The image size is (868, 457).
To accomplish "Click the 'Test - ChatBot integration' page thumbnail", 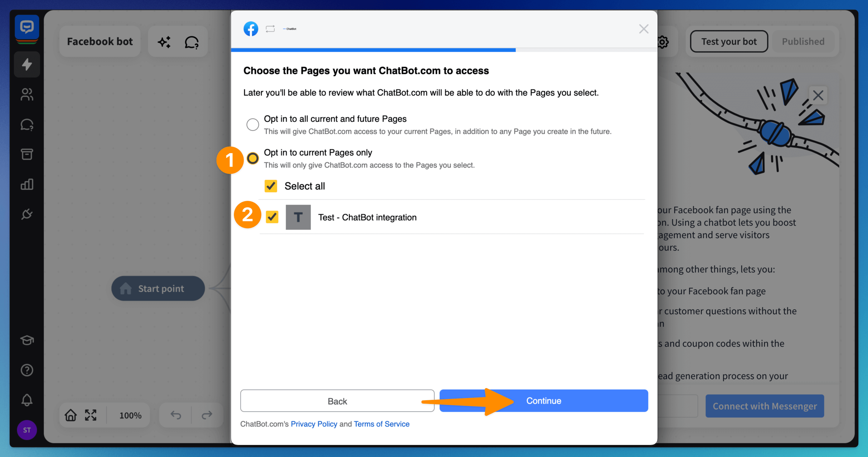I will (x=298, y=217).
